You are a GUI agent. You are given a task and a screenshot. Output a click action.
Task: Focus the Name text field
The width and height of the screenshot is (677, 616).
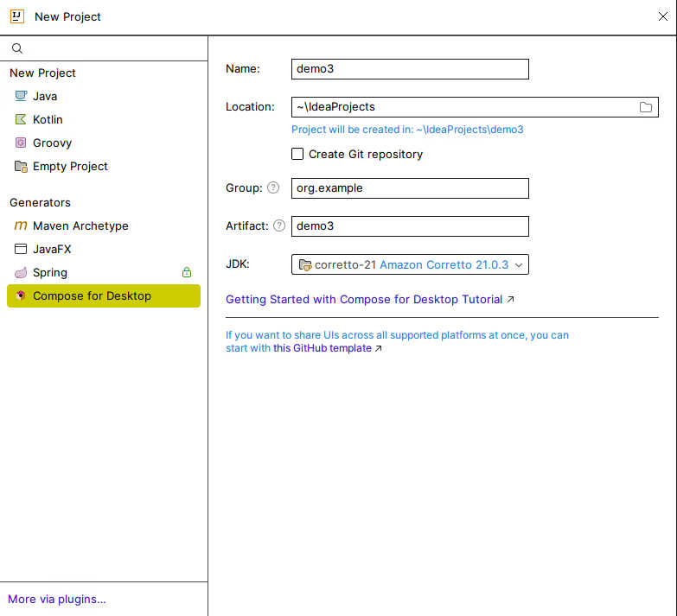point(410,69)
